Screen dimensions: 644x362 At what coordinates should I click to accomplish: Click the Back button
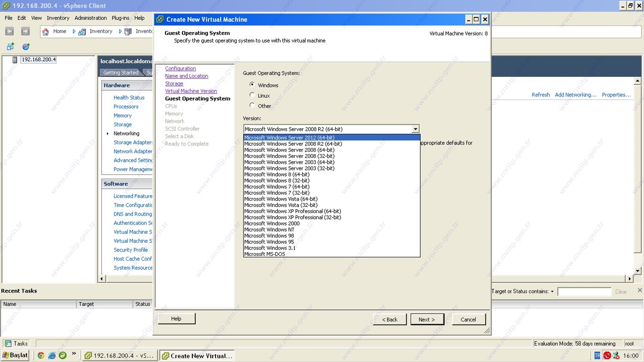[x=389, y=319]
